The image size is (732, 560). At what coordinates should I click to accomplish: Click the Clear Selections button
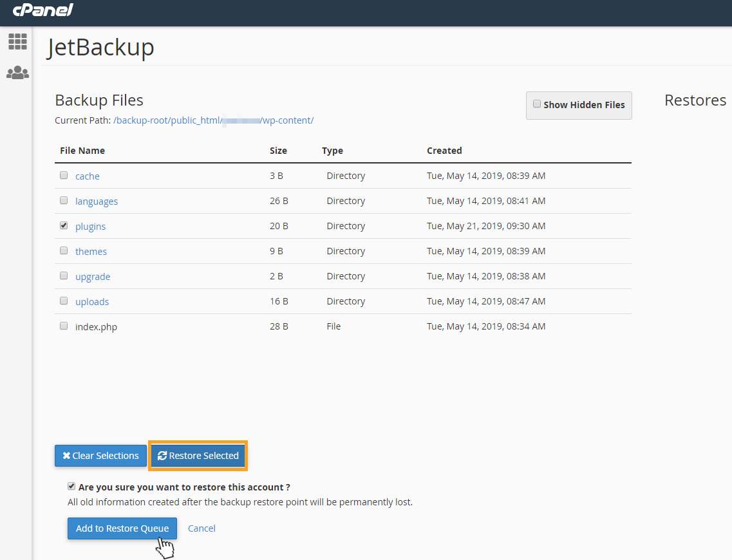(x=101, y=456)
